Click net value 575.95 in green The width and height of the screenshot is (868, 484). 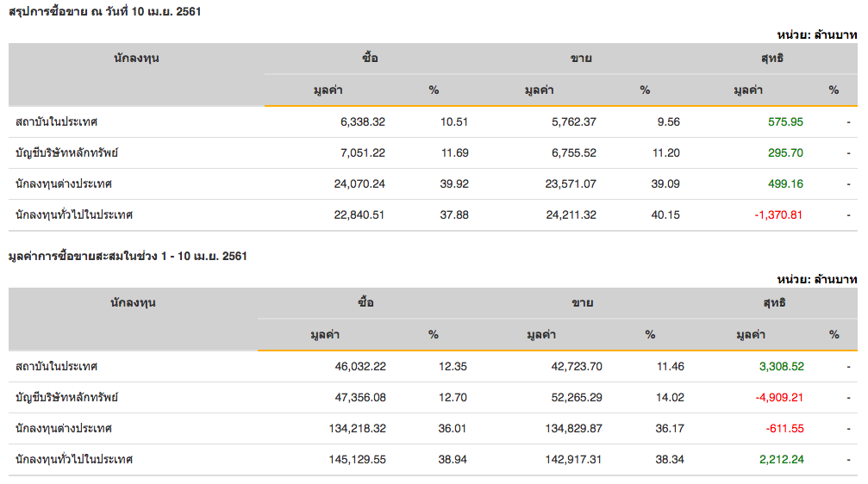785,122
